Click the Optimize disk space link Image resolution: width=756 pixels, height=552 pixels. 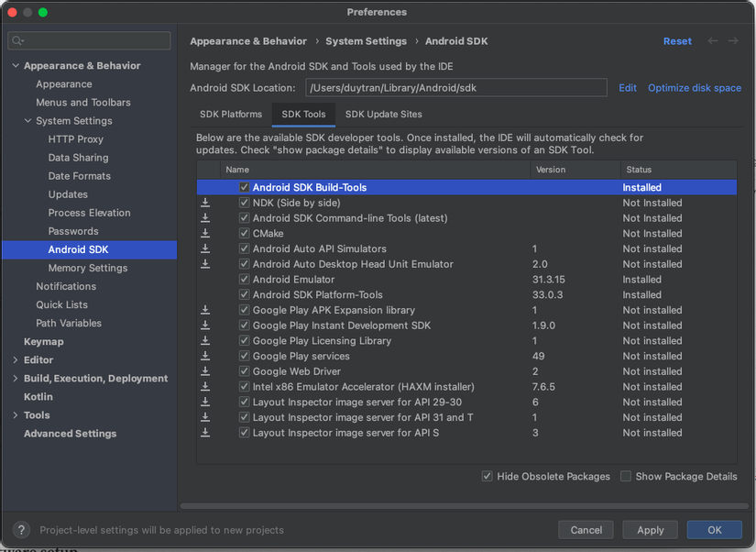[x=694, y=87]
